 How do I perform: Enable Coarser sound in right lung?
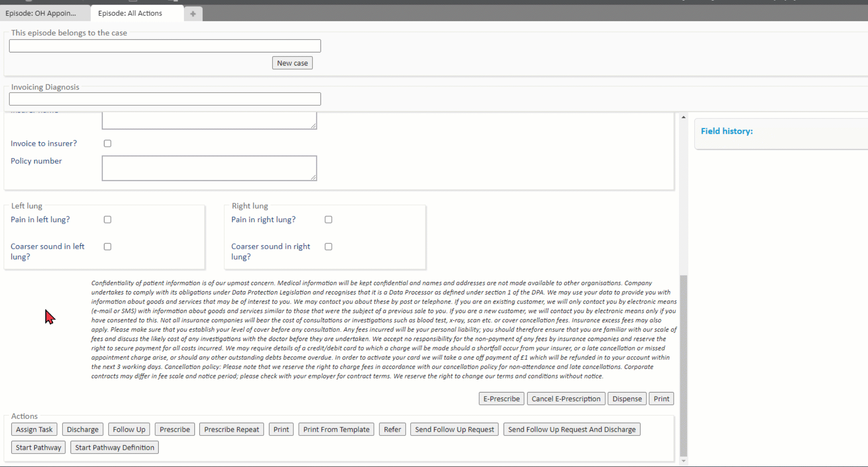pyautogui.click(x=328, y=247)
